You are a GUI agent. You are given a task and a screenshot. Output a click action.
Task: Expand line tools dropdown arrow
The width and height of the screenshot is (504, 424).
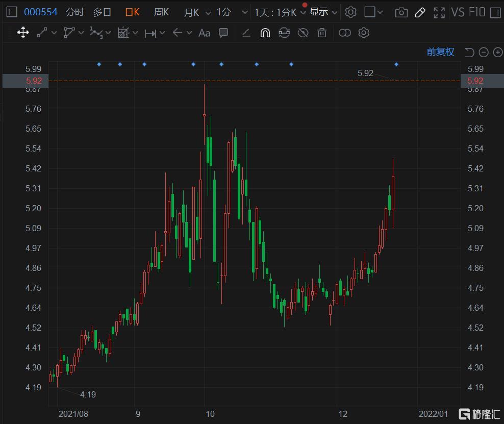tap(54, 33)
